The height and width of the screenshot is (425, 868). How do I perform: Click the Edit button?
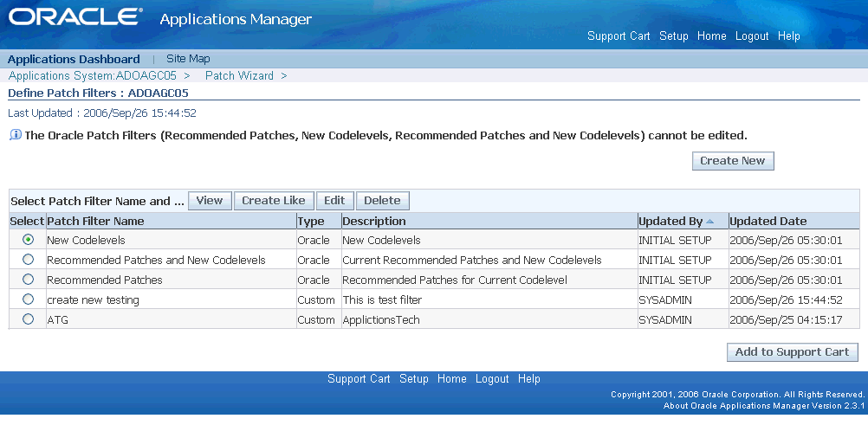(x=334, y=201)
